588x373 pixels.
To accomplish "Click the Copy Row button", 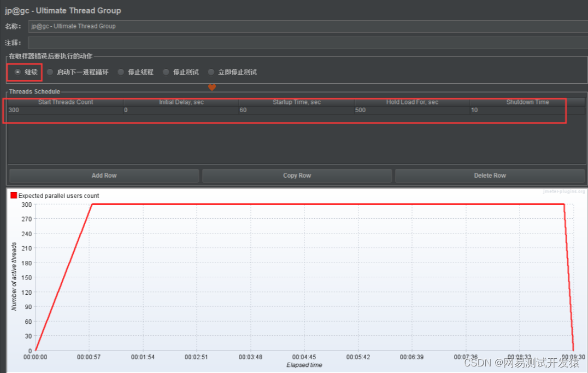I will [x=297, y=176].
